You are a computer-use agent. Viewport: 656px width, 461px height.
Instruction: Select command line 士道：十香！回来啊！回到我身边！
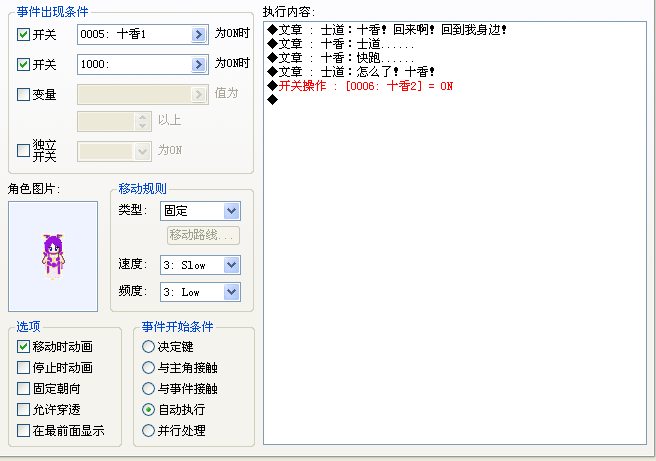tap(387, 30)
